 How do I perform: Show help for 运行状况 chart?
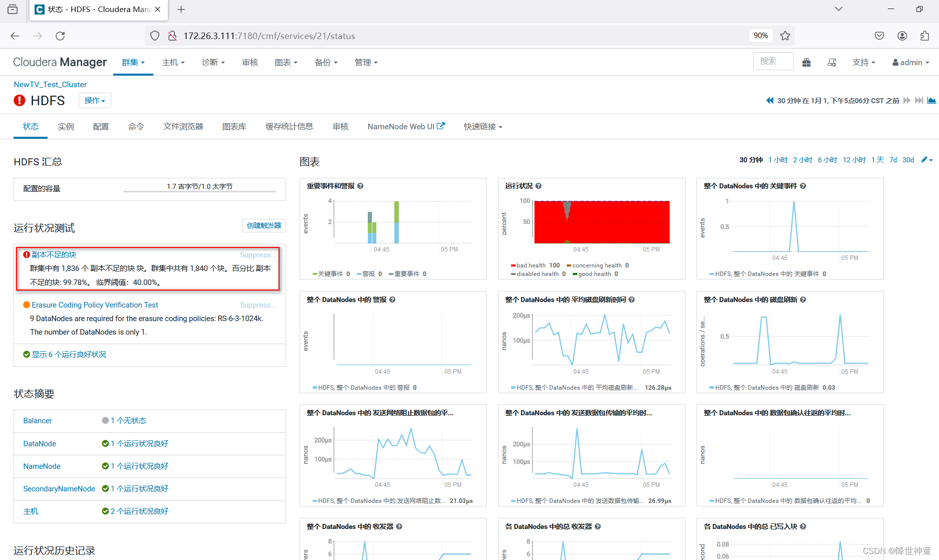[x=538, y=186]
